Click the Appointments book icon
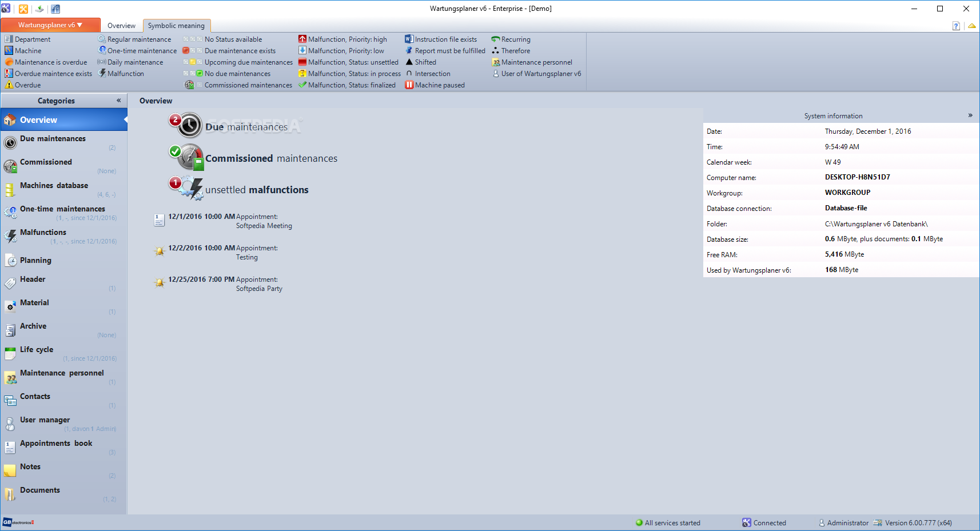The width and height of the screenshot is (980, 531). tap(10, 447)
